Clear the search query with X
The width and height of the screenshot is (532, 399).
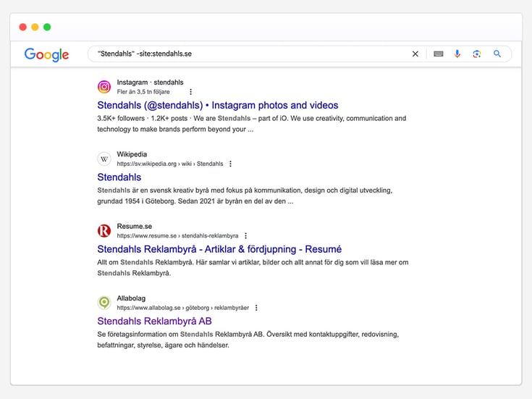pyautogui.click(x=415, y=54)
